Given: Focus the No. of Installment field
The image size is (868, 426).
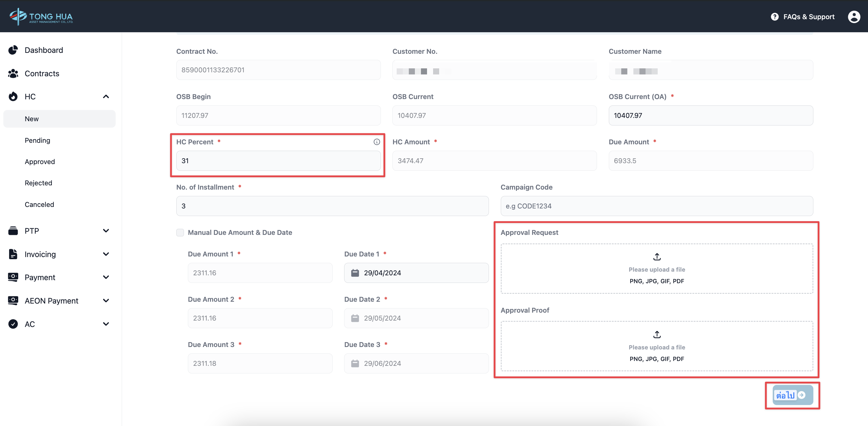Looking at the screenshot, I should (x=332, y=206).
